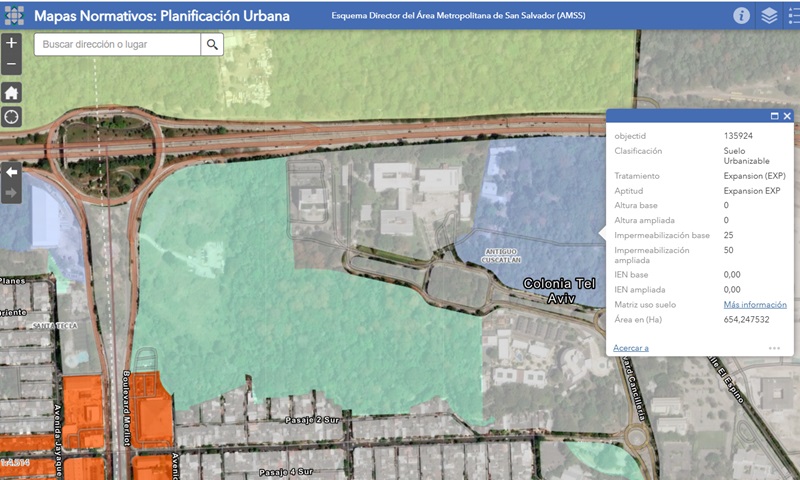The image size is (800, 480).
Task: Open the info (i) widget
Action: pyautogui.click(x=741, y=15)
